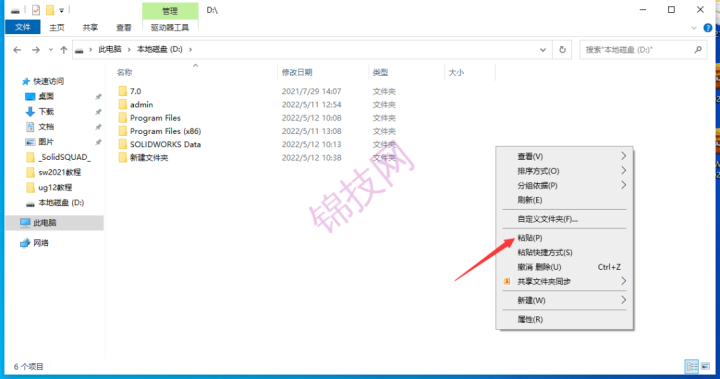720x379 pixels.
Task: Switch to large icons view layout icon
Action: pyautogui.click(x=706, y=366)
